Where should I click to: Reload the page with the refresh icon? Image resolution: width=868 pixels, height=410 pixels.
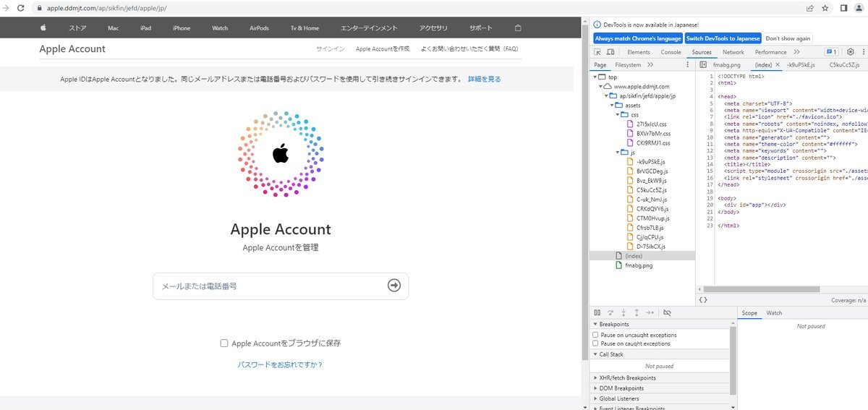pyautogui.click(x=20, y=8)
